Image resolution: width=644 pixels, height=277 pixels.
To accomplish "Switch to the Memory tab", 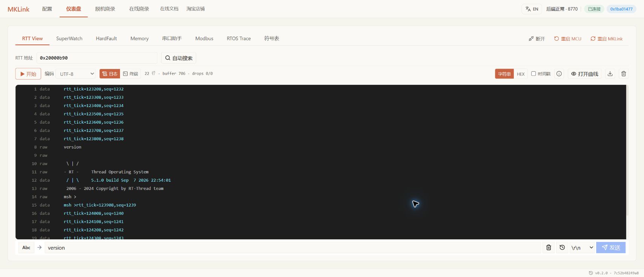I will 140,38.
